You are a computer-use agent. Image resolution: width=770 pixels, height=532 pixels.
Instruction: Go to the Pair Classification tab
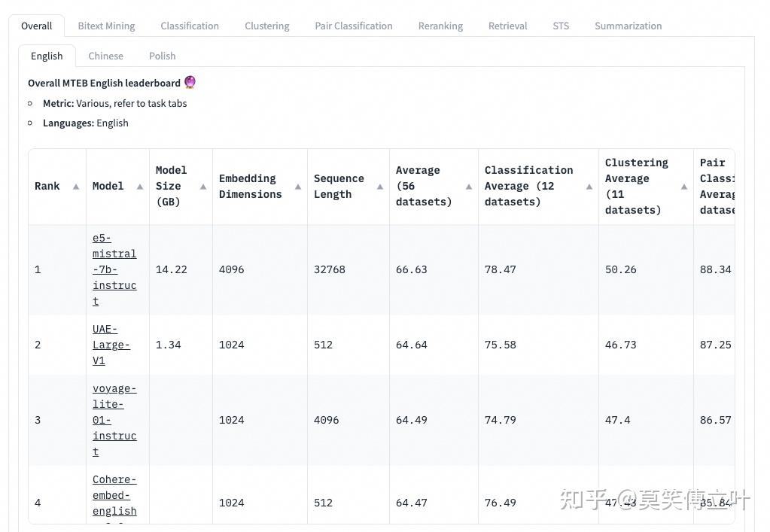coord(354,26)
